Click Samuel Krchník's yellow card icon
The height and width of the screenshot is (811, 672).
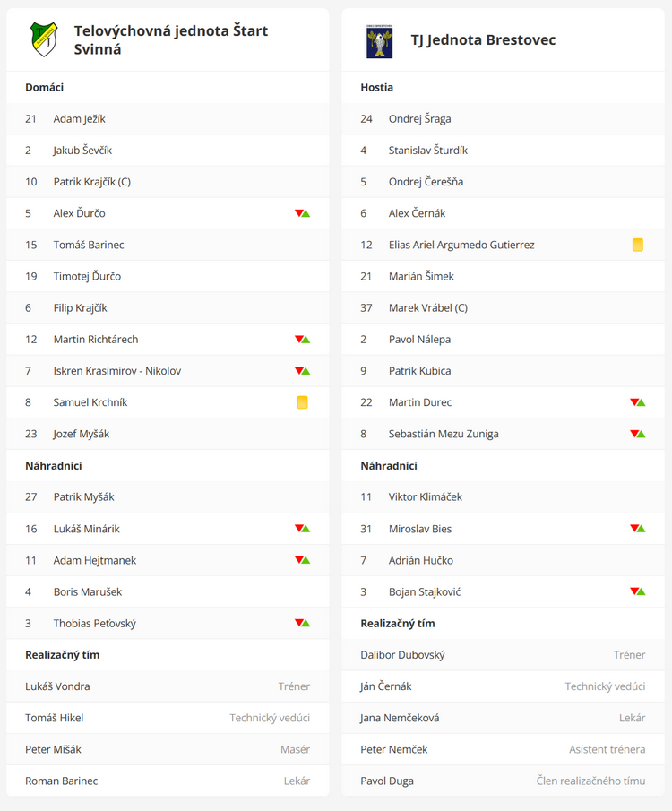[x=303, y=402]
